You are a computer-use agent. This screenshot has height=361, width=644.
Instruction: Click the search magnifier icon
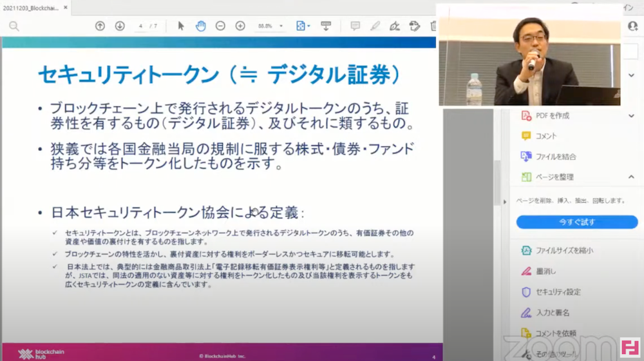pyautogui.click(x=14, y=26)
